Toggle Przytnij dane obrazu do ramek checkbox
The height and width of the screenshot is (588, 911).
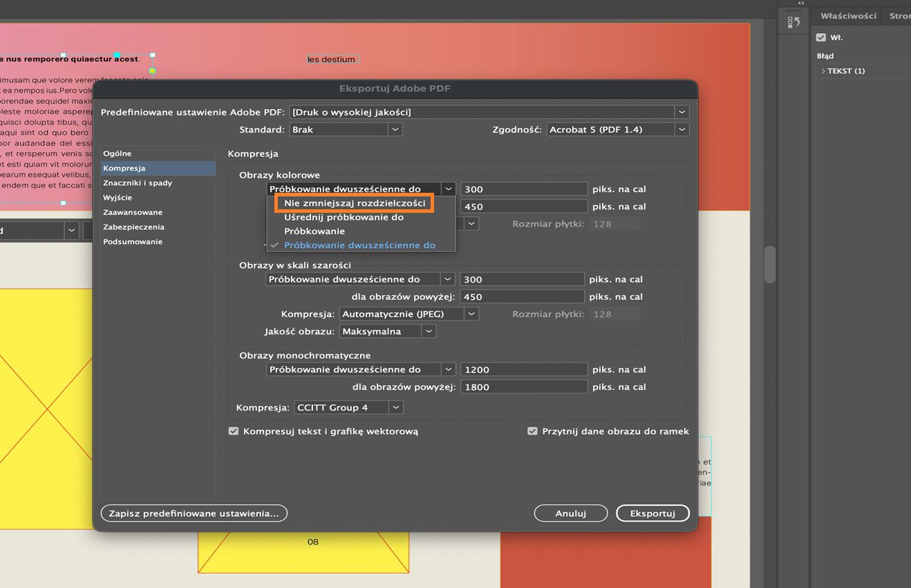click(532, 431)
